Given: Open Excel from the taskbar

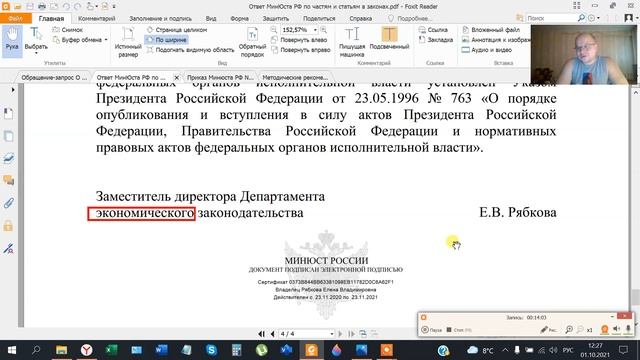Looking at the screenshot, I should point(111,350).
